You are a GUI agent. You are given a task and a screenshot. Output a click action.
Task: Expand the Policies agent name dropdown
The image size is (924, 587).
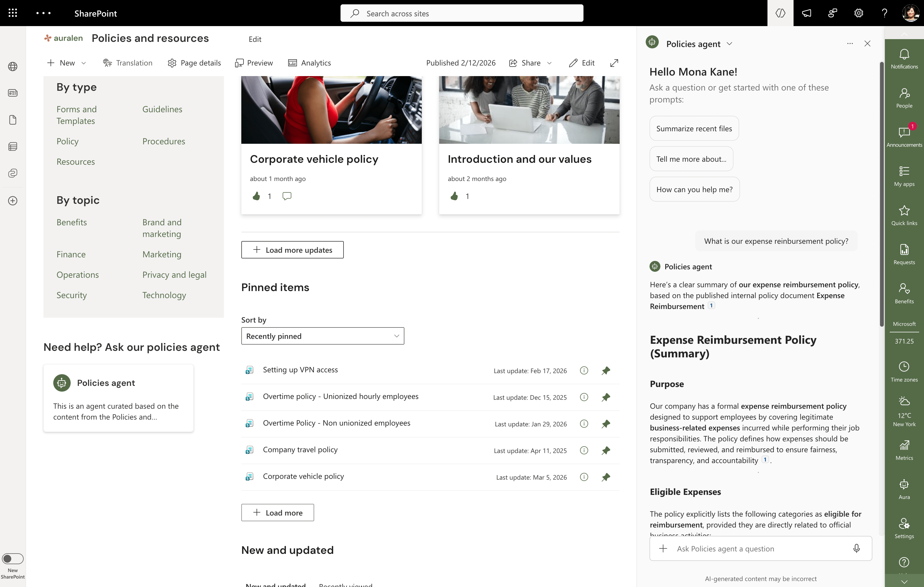tap(729, 44)
